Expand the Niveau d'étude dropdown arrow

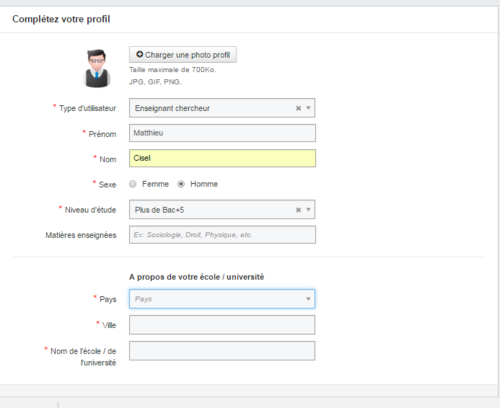click(308, 210)
